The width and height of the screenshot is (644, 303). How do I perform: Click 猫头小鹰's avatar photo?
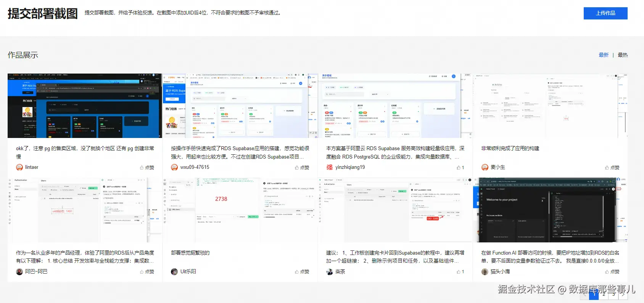pos(485,272)
